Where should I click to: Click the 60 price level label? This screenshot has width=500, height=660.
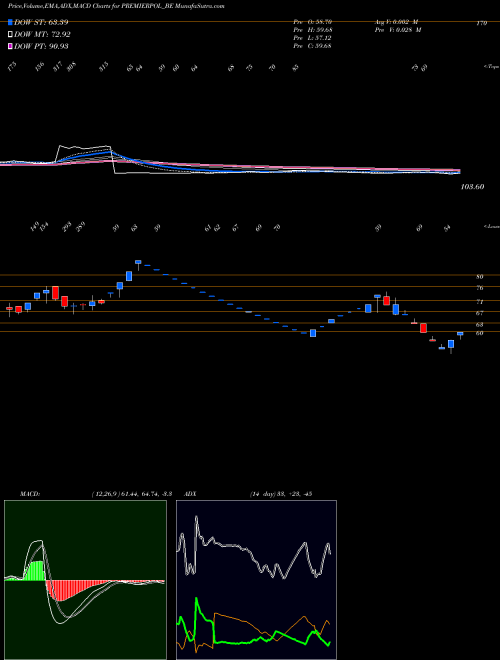click(480, 333)
